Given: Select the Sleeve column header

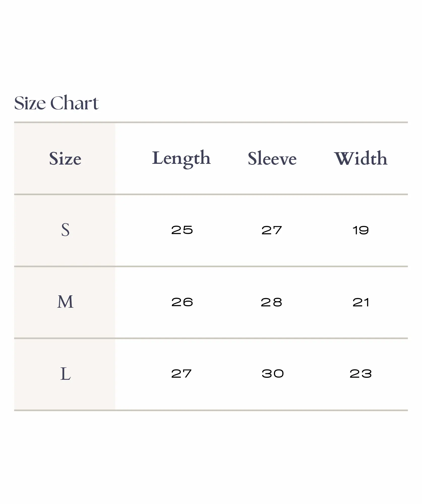Looking at the screenshot, I should [x=272, y=159].
